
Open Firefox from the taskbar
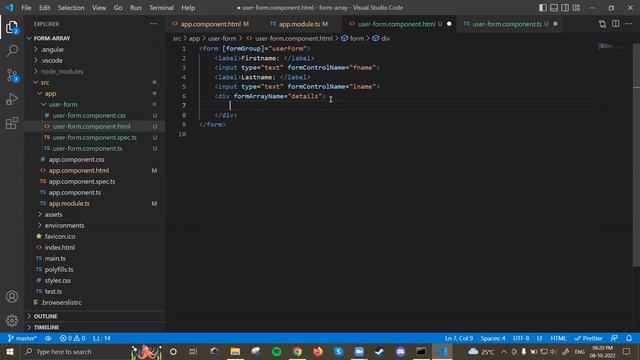318,352
